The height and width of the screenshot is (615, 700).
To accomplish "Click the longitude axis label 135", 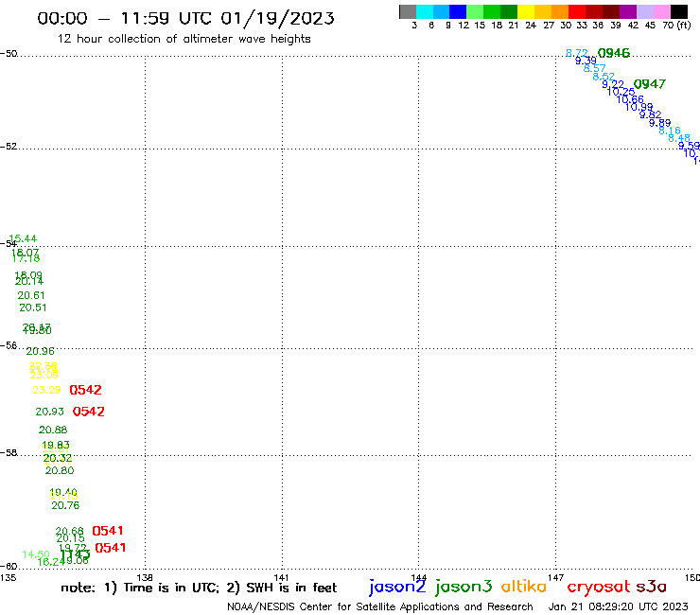I will click(x=8, y=578).
